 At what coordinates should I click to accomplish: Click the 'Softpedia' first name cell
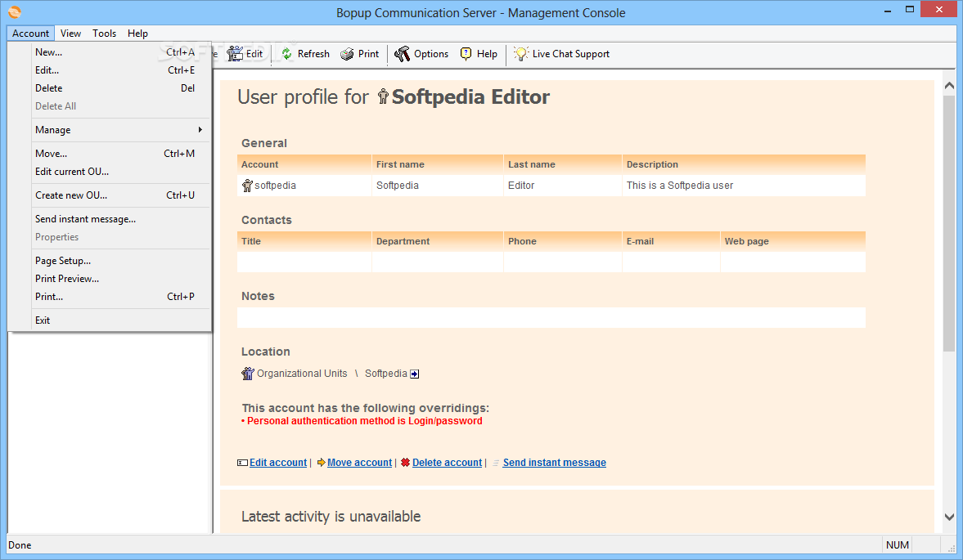click(x=437, y=186)
